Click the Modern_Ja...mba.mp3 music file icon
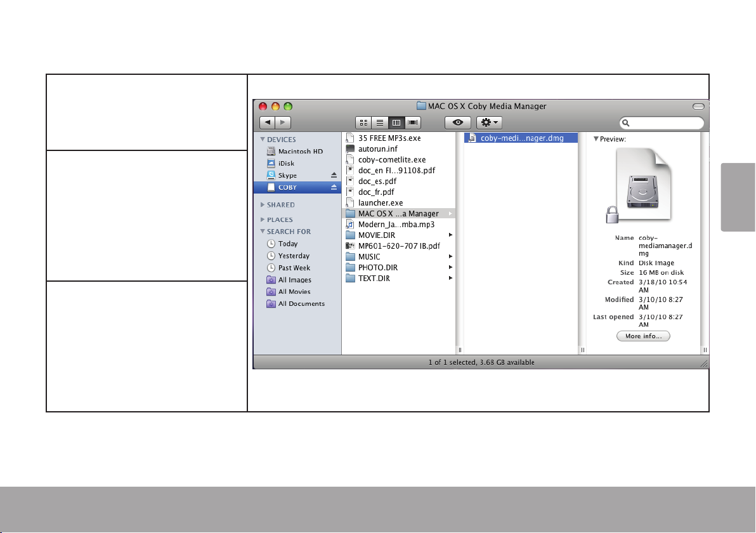Viewport: 756px width, 533px height. [x=351, y=224]
